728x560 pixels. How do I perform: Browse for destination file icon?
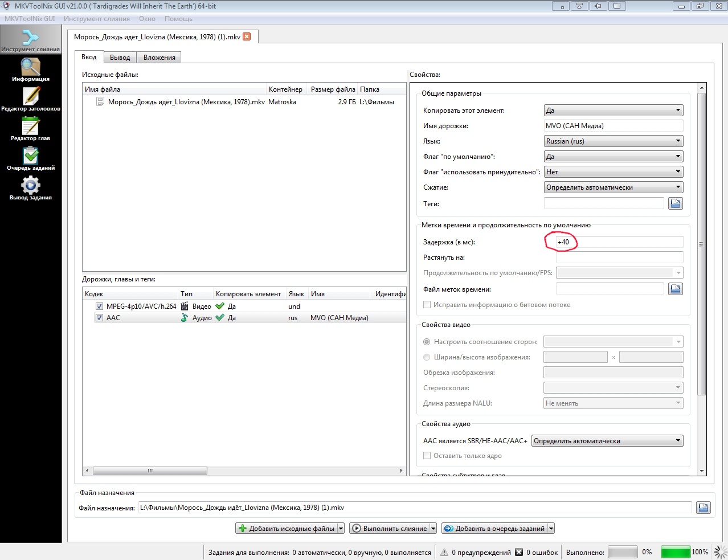703,508
